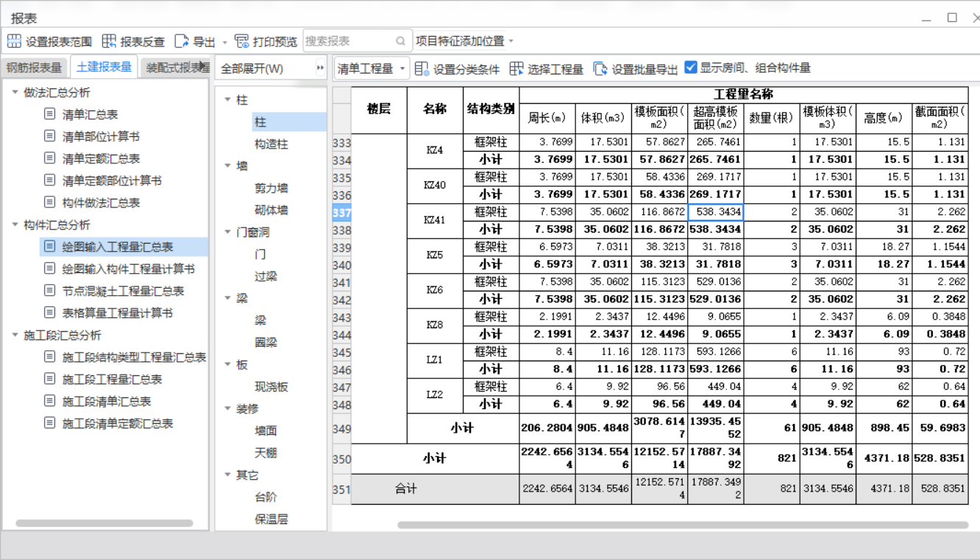Click the 报表反查 toolbar icon
980x560 pixels.
click(109, 41)
